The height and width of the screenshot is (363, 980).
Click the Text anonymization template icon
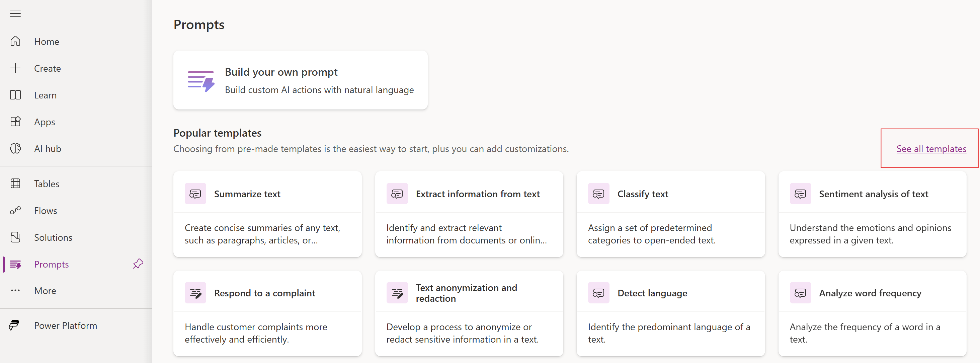(x=397, y=293)
